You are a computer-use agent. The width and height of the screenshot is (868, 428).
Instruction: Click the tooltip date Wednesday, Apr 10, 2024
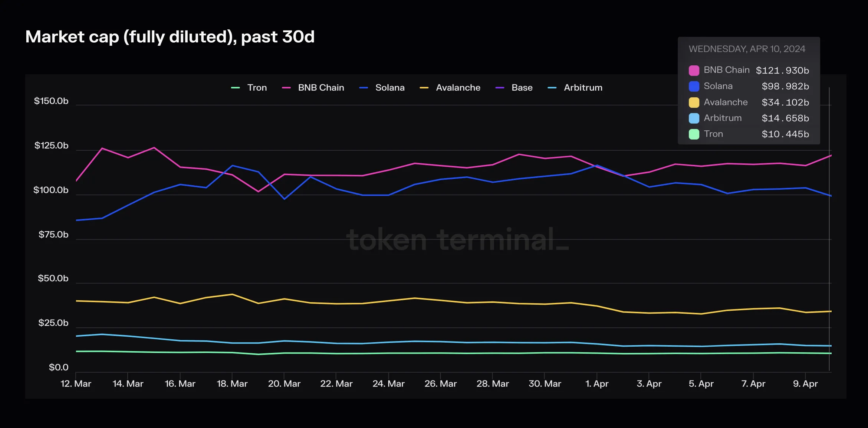(x=747, y=49)
